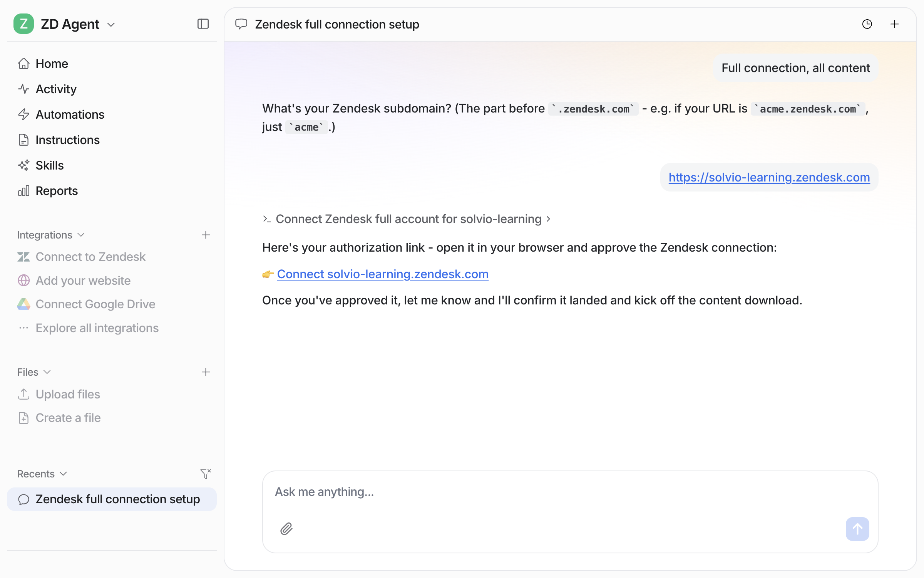Expand the Connect Zendesk full account step
924x578 pixels.
(407, 219)
